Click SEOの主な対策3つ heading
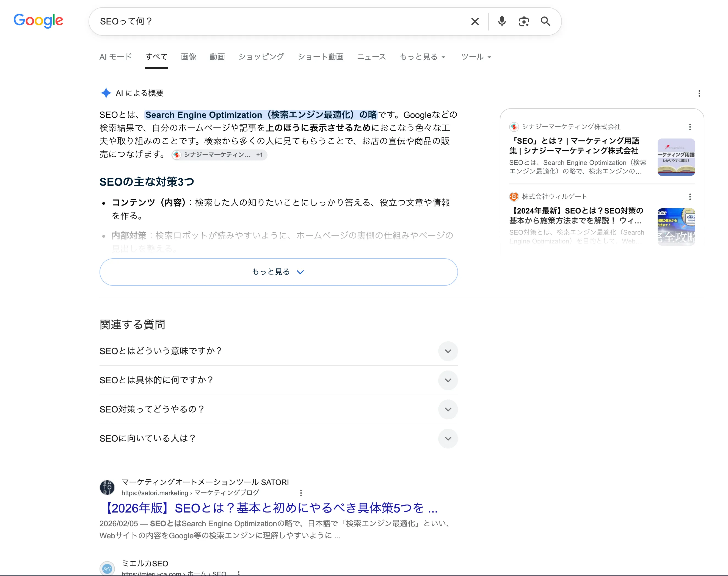This screenshot has width=728, height=576. 147,182
